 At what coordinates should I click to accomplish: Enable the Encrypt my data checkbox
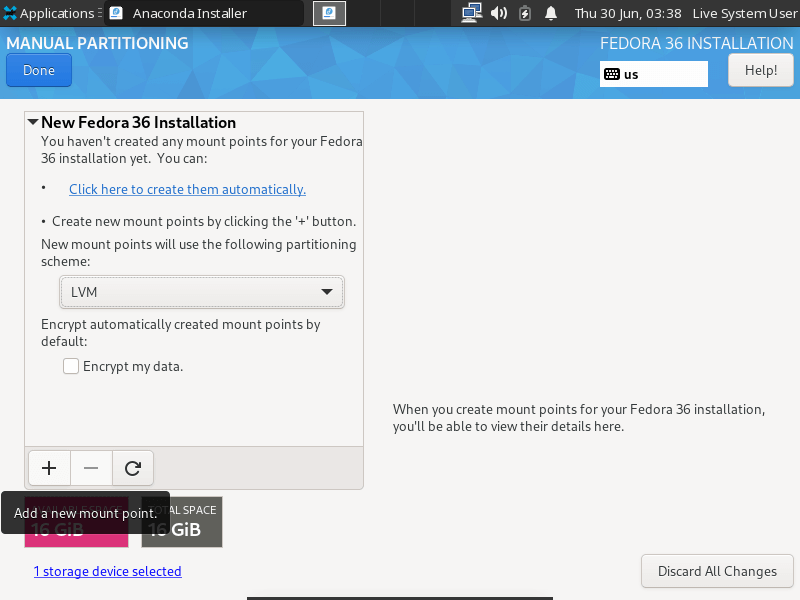(x=71, y=366)
